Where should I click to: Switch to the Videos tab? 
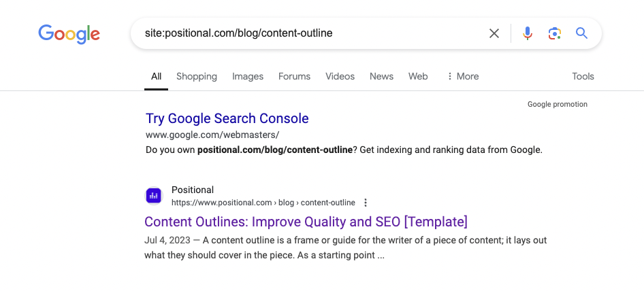click(x=340, y=76)
